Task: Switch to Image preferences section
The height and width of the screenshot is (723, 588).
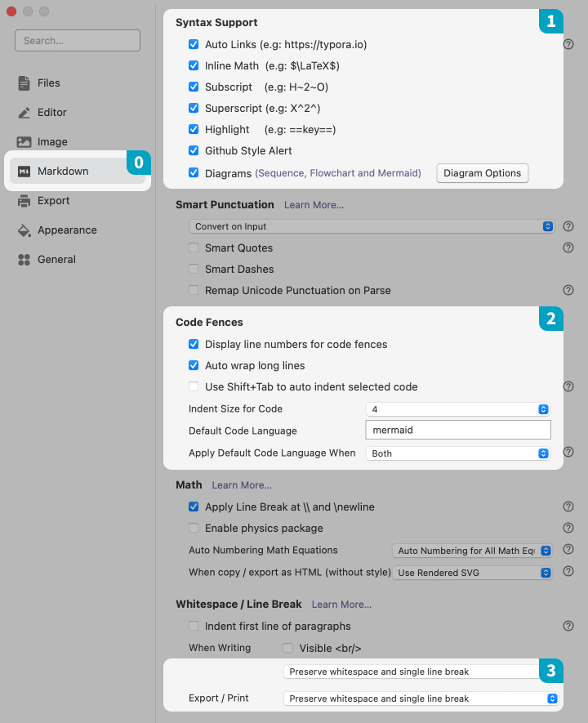Action: pos(78,142)
